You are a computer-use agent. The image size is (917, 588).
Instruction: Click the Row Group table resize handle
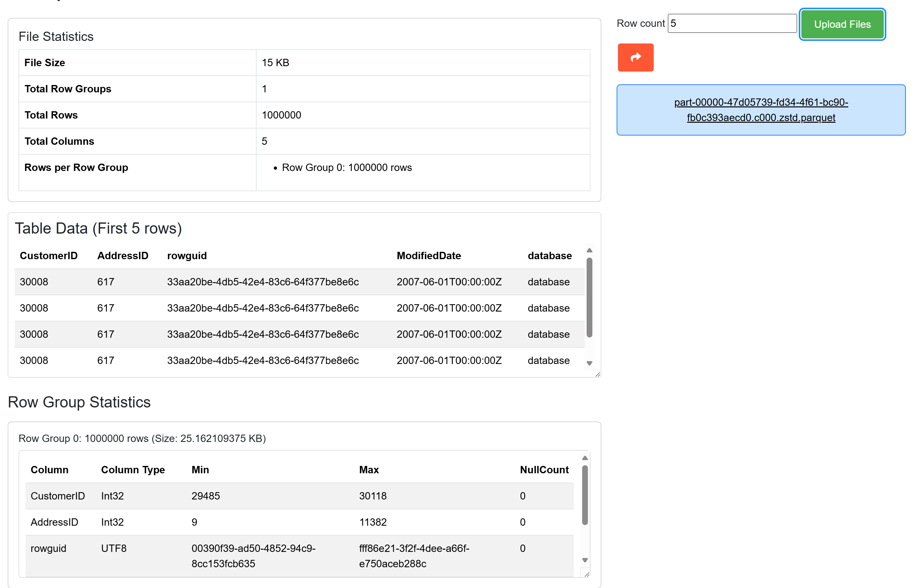(x=587, y=574)
